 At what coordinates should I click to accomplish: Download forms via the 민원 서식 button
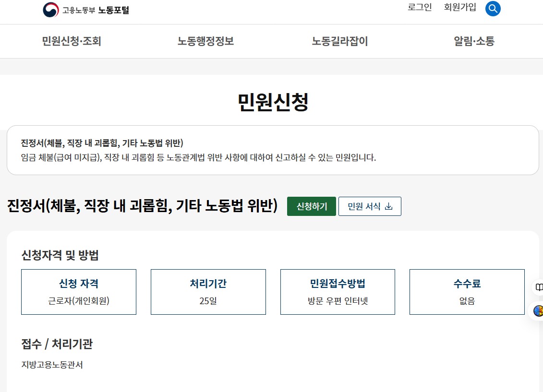point(370,206)
